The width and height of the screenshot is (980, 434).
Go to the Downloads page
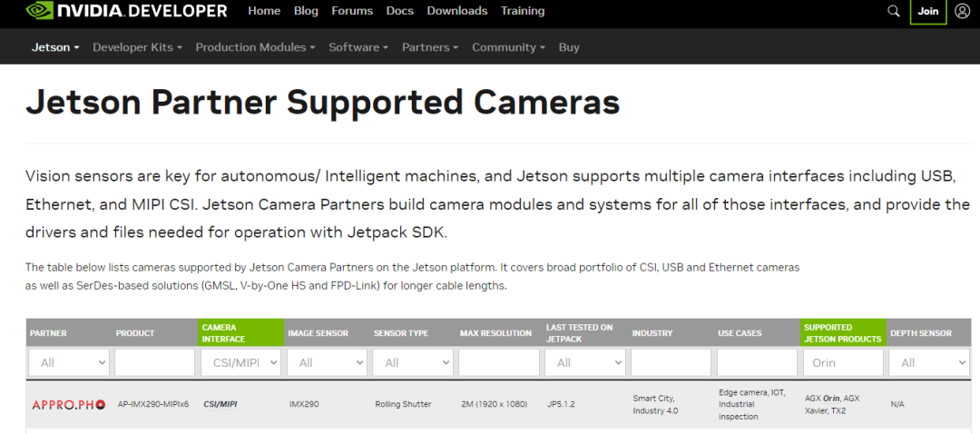pyautogui.click(x=456, y=11)
